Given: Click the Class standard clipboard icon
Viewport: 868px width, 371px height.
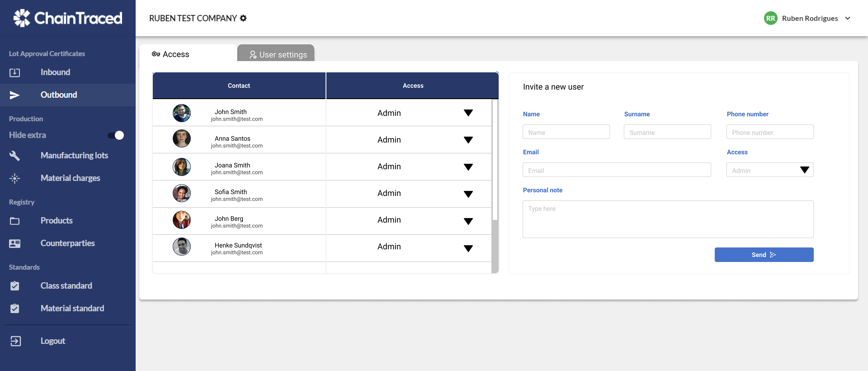Looking at the screenshot, I should point(14,286).
